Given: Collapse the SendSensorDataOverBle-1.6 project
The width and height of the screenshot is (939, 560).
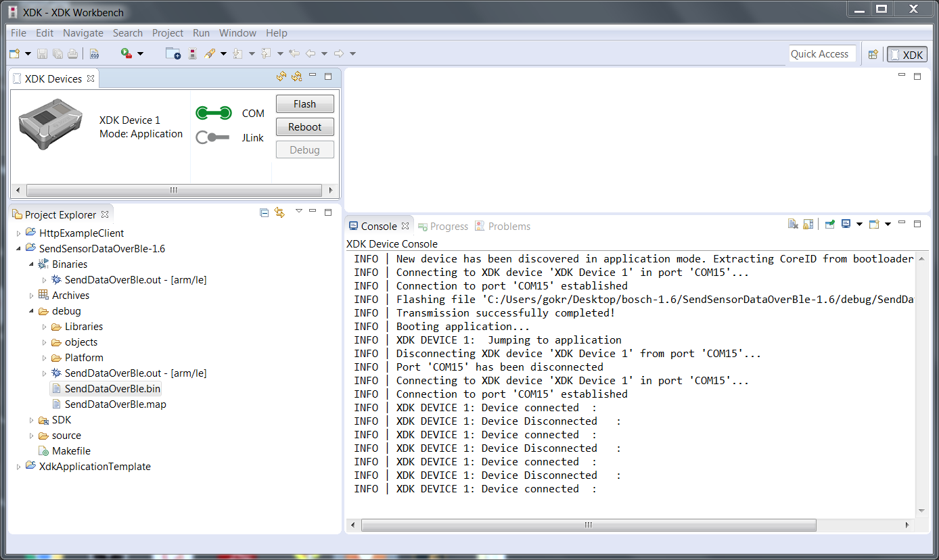Looking at the screenshot, I should click(x=18, y=249).
